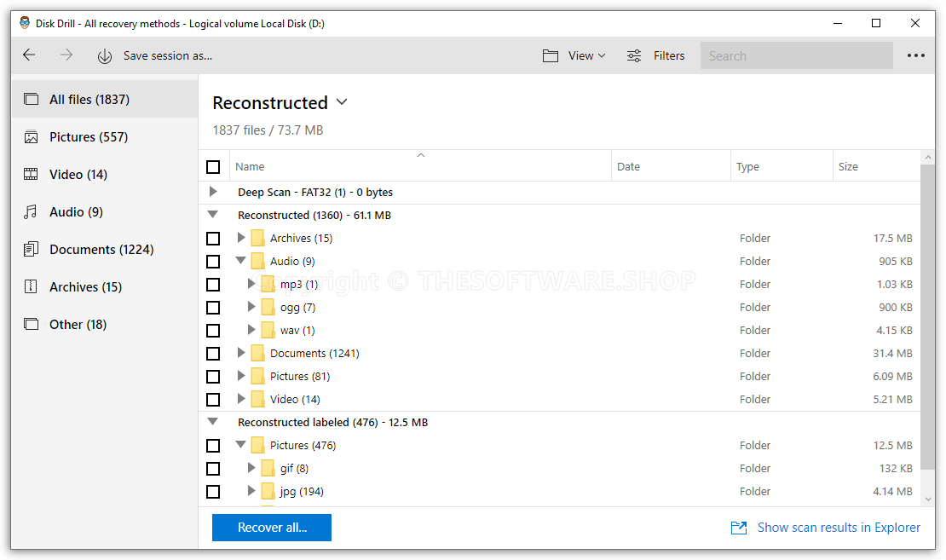Click the Recover all button
The height and width of the screenshot is (560, 946).
coord(272,528)
